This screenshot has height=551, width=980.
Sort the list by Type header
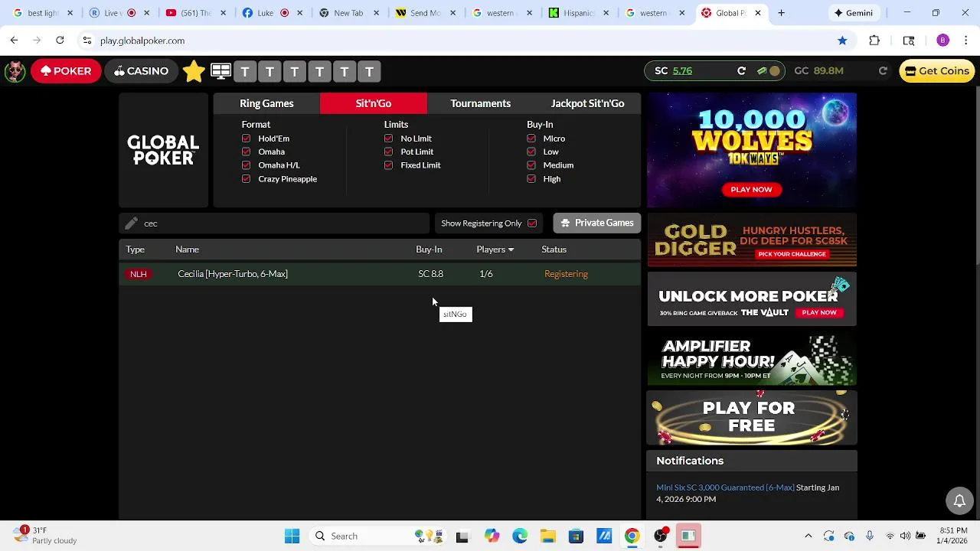click(136, 249)
